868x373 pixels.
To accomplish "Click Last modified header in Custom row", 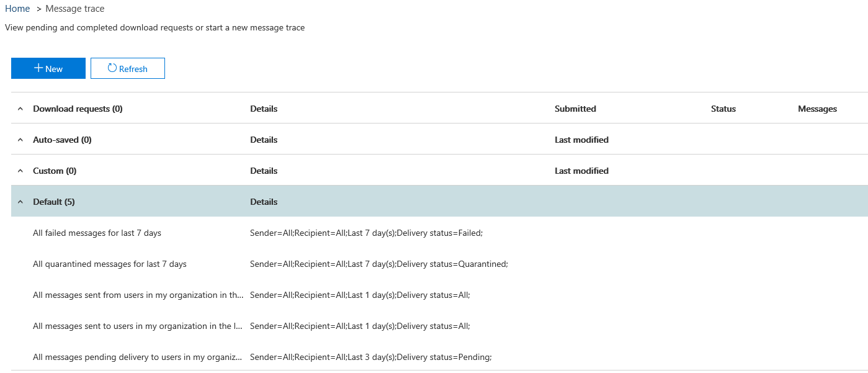I will pyautogui.click(x=581, y=171).
